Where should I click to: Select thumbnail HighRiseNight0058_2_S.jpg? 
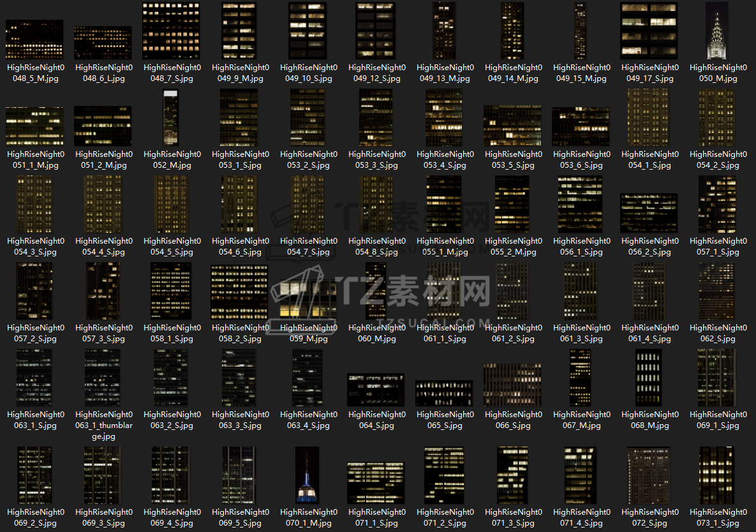point(239,292)
